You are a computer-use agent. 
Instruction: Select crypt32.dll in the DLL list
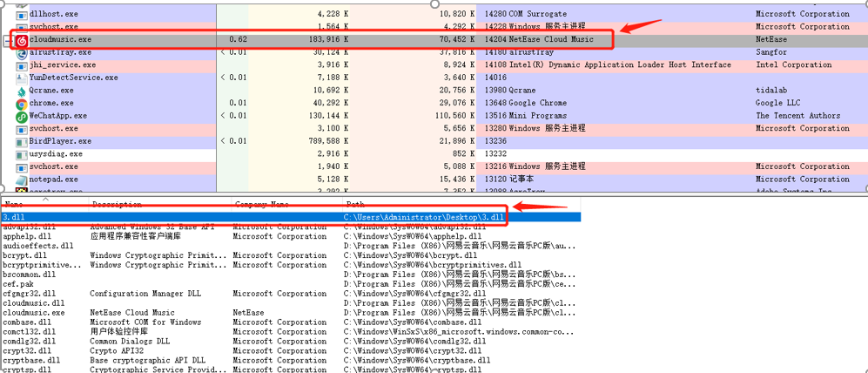click(27, 351)
